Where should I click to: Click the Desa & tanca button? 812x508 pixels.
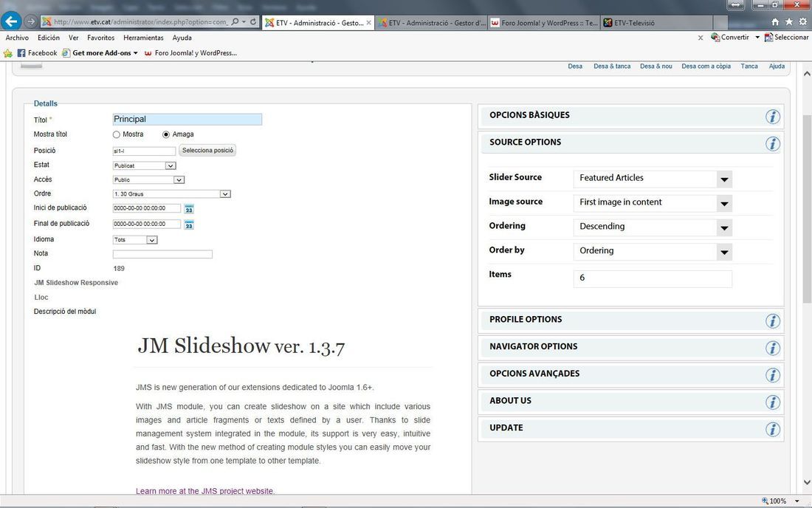click(612, 66)
